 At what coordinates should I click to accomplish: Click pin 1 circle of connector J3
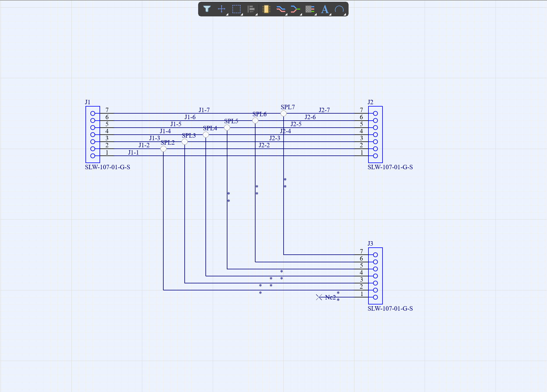click(375, 297)
